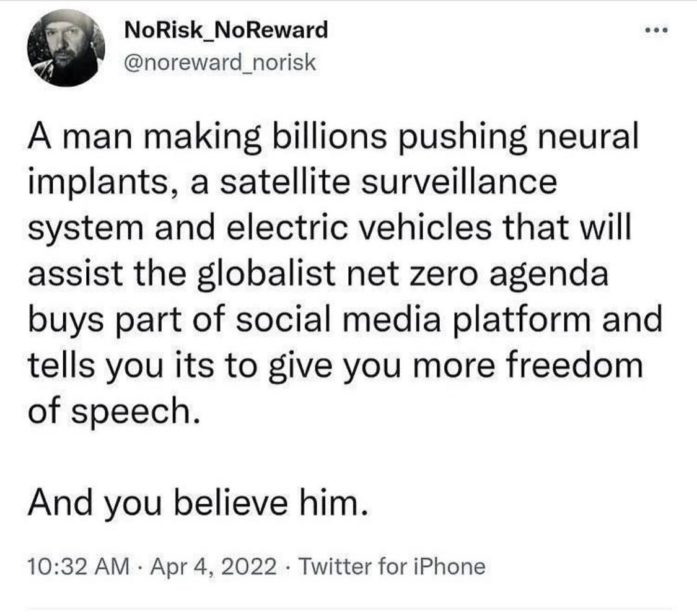This screenshot has width=697, height=616.
Task: Click the words "of speech." in the tweet
Action: (113, 410)
